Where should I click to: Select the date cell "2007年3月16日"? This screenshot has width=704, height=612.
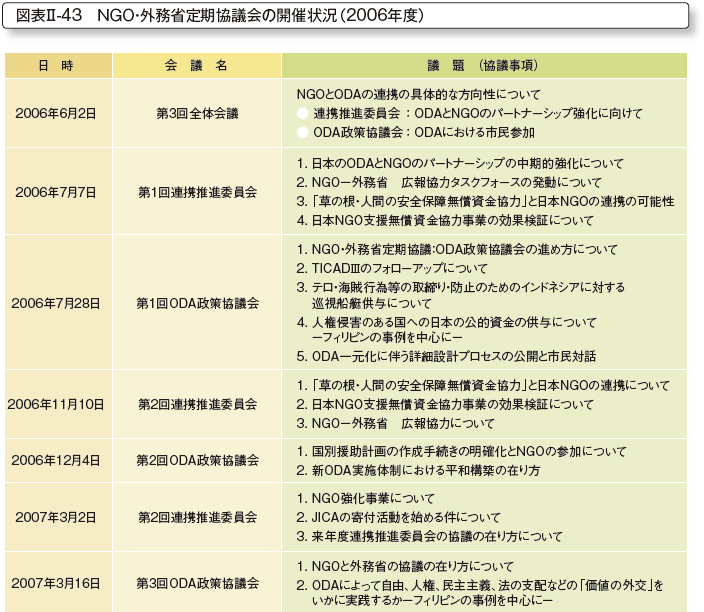(56, 583)
